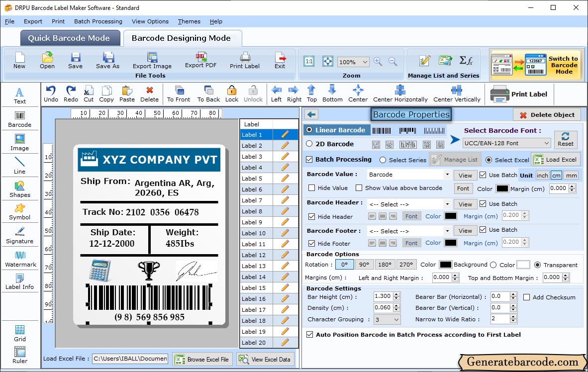Toggle the Grid display
Screen dimensions: 588x372
tap(19, 333)
